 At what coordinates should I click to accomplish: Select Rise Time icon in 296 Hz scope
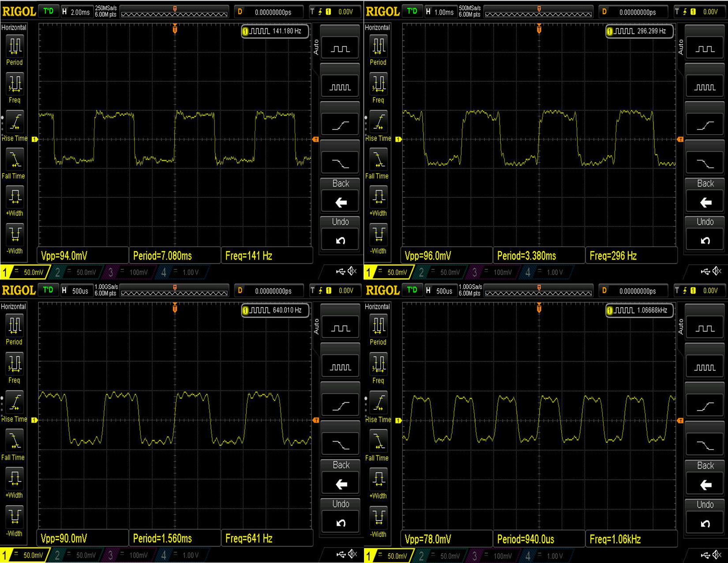click(379, 122)
